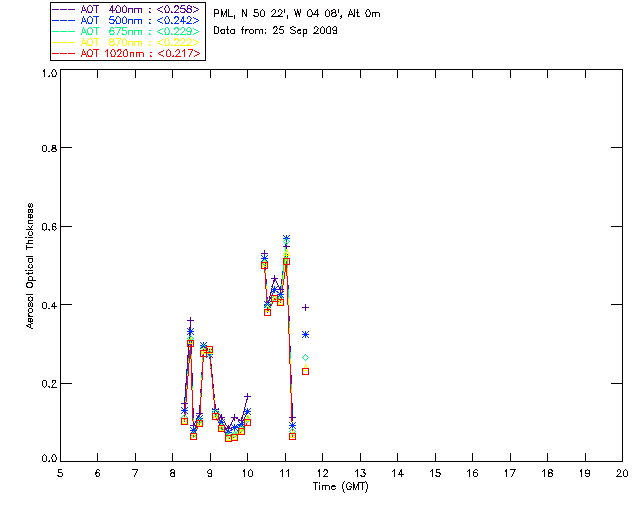Click the x-axis tick label 12

[x=322, y=473]
